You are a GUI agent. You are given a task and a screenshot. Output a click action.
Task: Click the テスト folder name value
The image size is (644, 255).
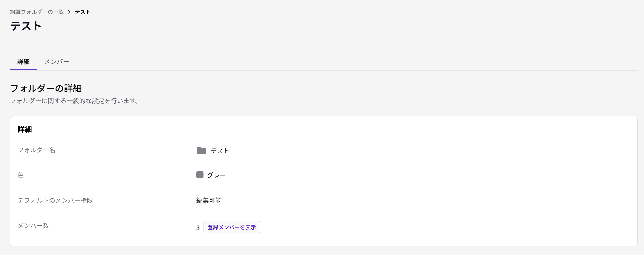coord(220,151)
